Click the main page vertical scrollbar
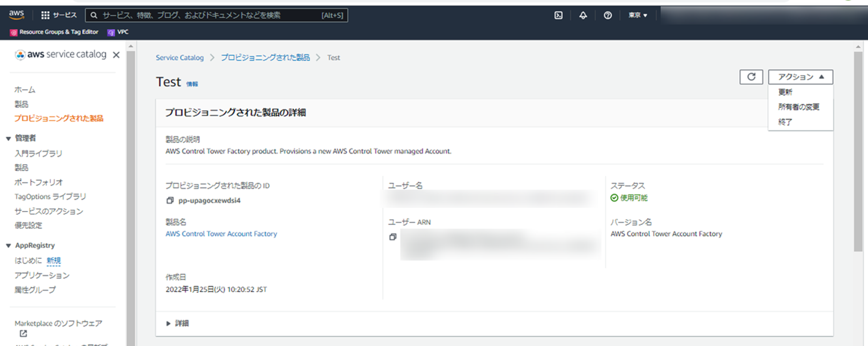The width and height of the screenshot is (868, 346). click(x=858, y=151)
